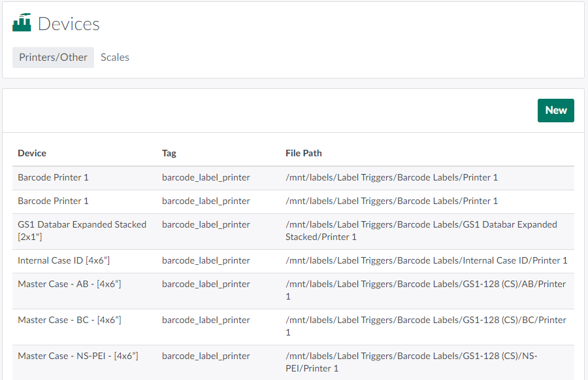Click the GS1-128 (CS)/NS-PEI file path cell
This screenshot has height=380, width=588.
coord(411,362)
